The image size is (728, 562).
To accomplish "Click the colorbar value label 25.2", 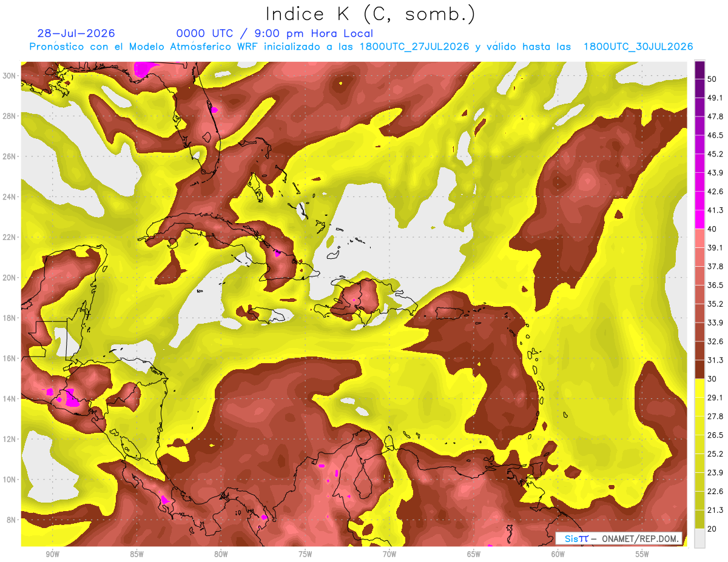I will point(715,454).
